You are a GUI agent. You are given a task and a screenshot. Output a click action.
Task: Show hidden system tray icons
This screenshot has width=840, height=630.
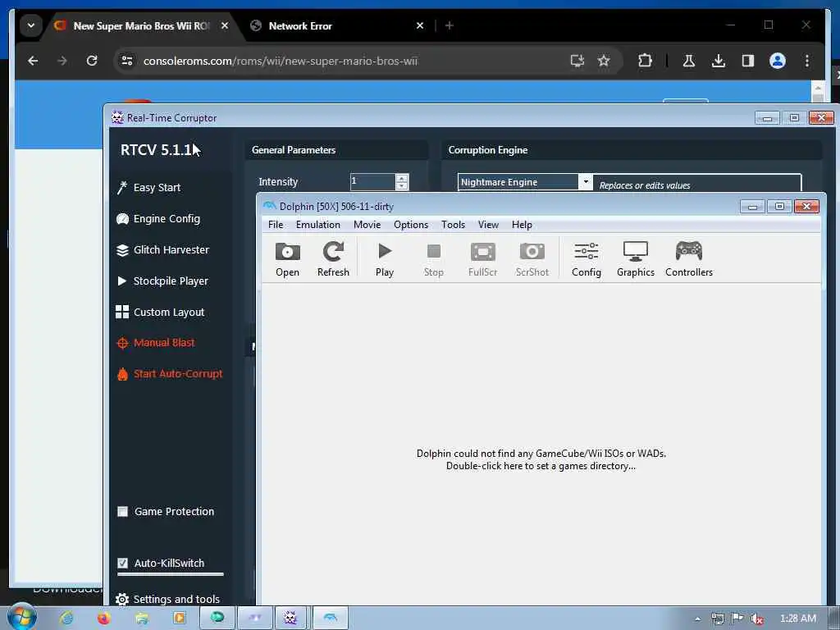[697, 619]
